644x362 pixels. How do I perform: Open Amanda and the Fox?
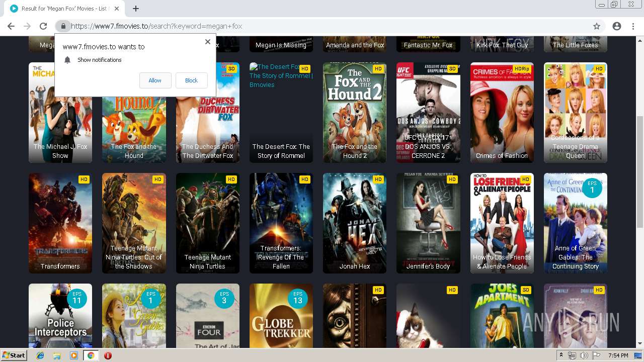(355, 44)
